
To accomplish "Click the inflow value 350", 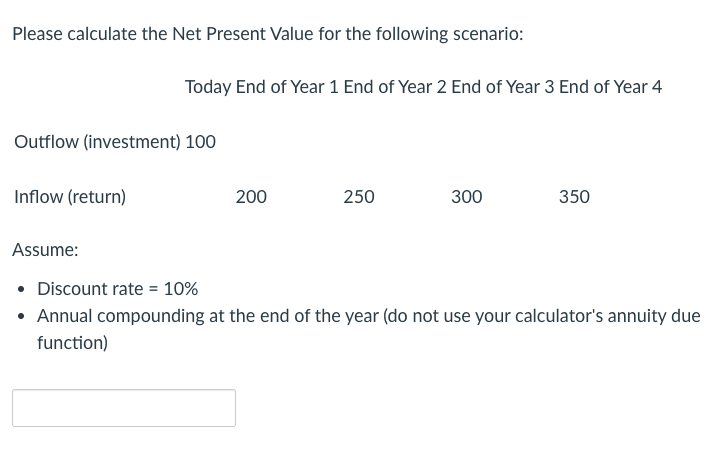I will pyautogui.click(x=574, y=197).
